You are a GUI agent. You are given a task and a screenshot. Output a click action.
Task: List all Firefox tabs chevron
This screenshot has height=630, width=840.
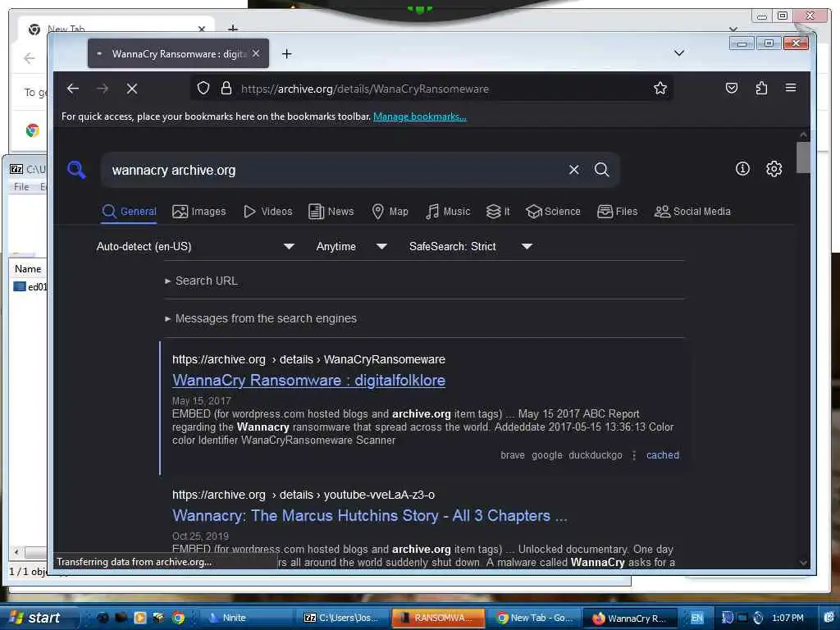[678, 53]
